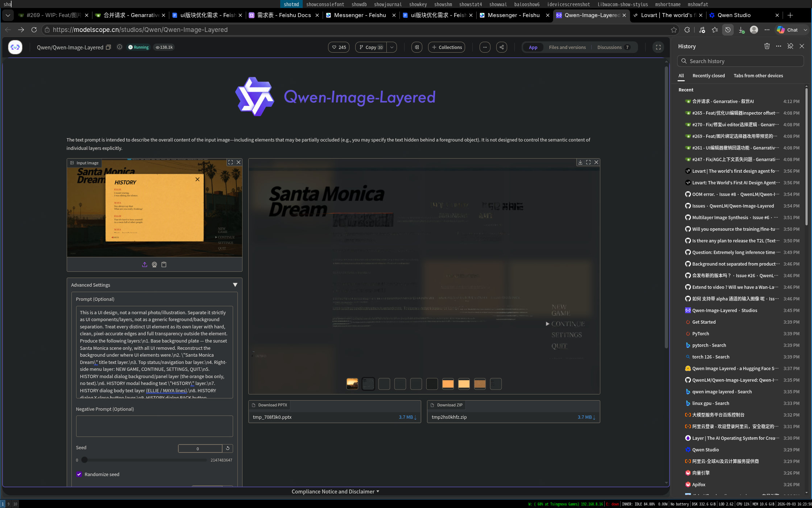Expand the Compliance Notice and Disclaimer
Screen dimensions: 812x508
point(335,491)
